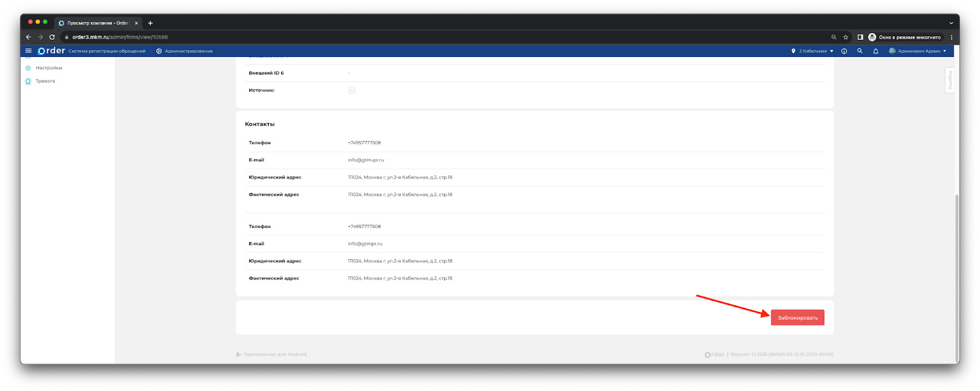This screenshot has height=391, width=980.
Task: Click the browser zoom magnifier icon
Action: click(x=834, y=37)
